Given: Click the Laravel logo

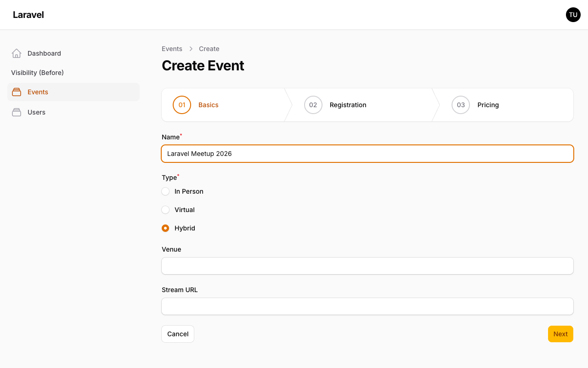Looking at the screenshot, I should (x=28, y=14).
